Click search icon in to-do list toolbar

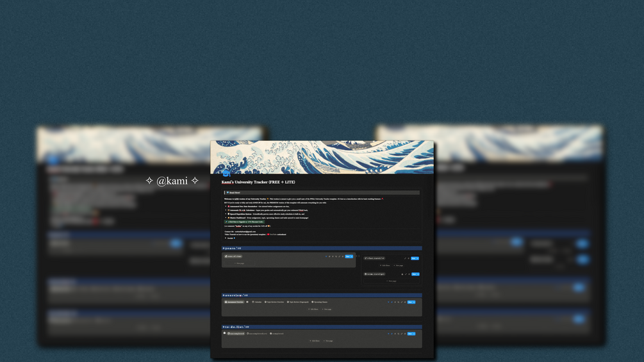(x=399, y=333)
